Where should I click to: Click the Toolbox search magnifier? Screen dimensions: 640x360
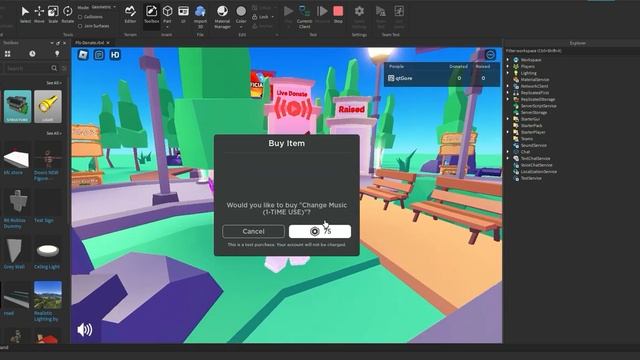tap(54, 68)
